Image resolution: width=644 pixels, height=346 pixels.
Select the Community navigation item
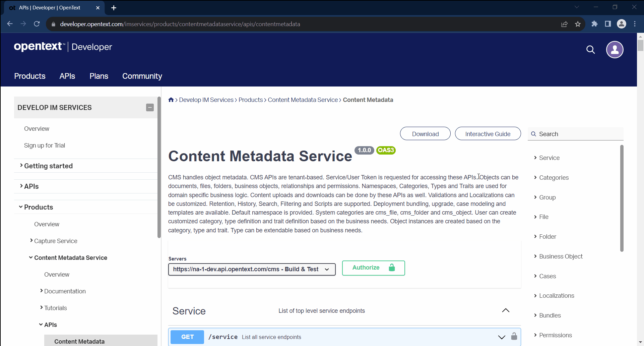(x=142, y=76)
